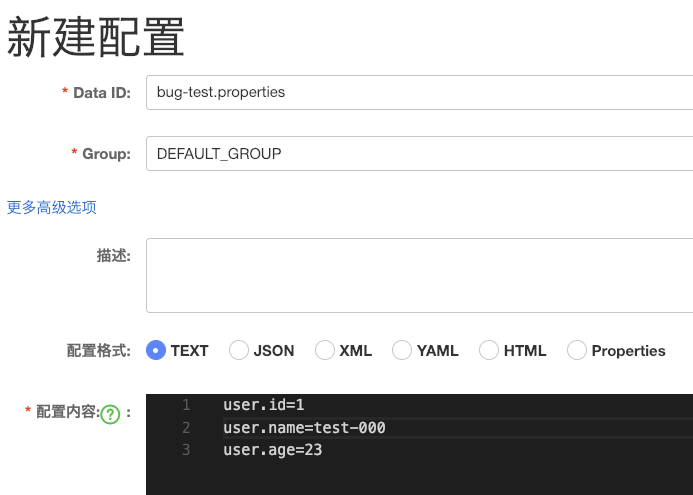Screen dimensions: 693x495
Task: Click line number 2 in editor gutter
Action: click(186, 427)
